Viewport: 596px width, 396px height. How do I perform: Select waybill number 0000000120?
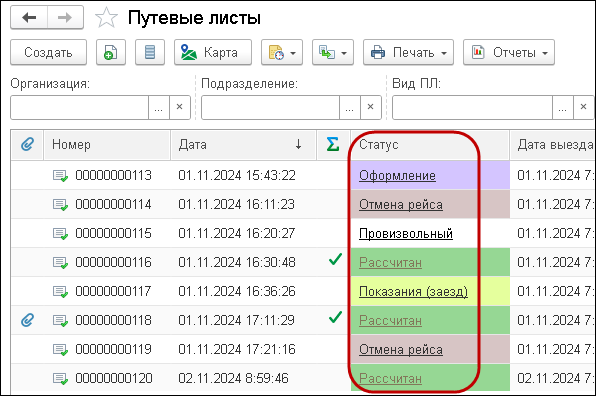113,379
